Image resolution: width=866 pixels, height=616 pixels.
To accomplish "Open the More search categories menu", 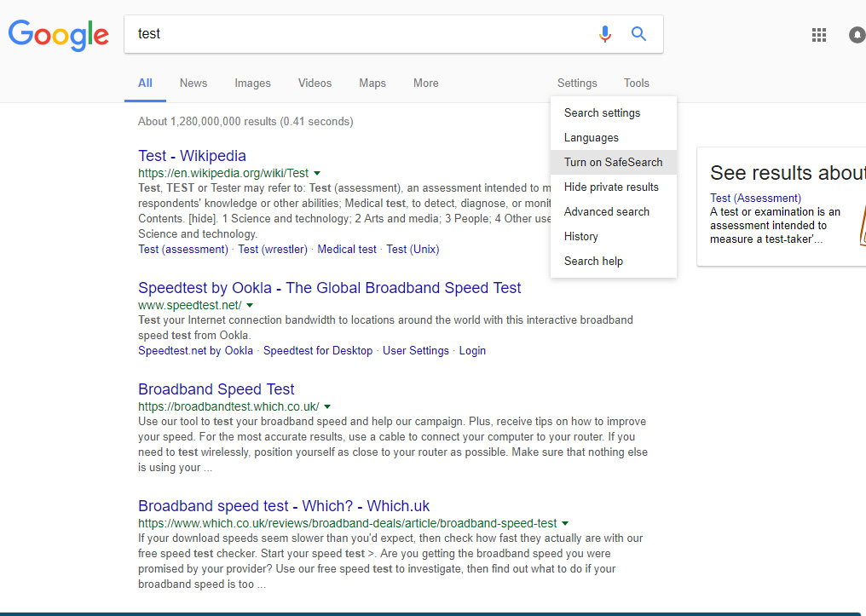I will click(426, 83).
